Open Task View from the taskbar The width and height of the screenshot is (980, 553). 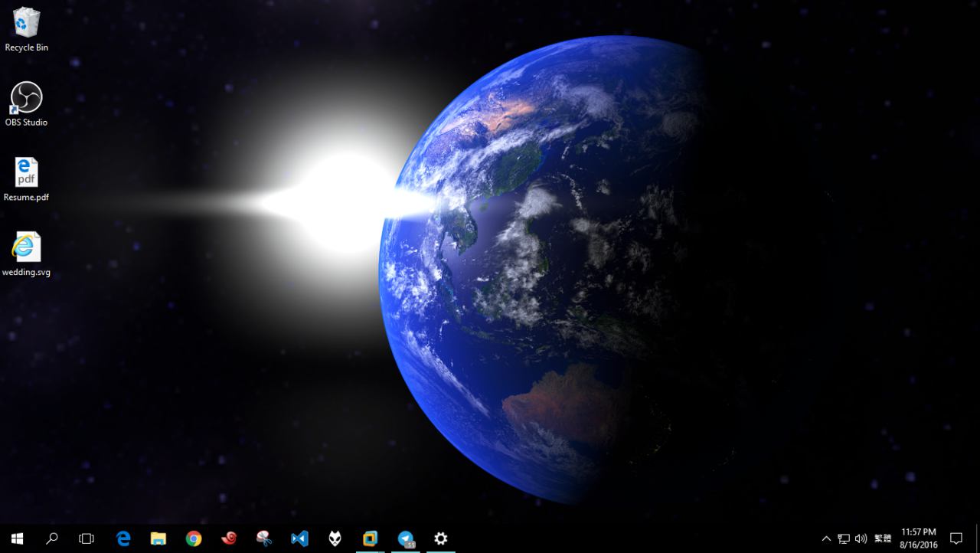(x=87, y=538)
